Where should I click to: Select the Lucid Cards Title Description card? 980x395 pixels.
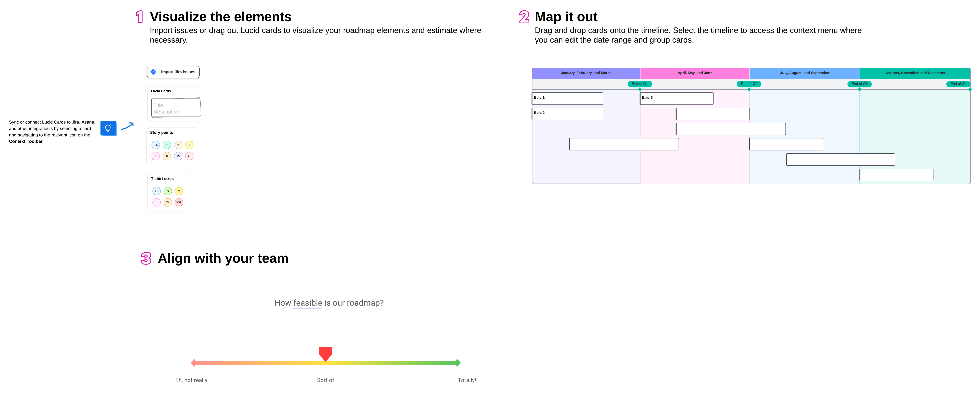pos(176,108)
